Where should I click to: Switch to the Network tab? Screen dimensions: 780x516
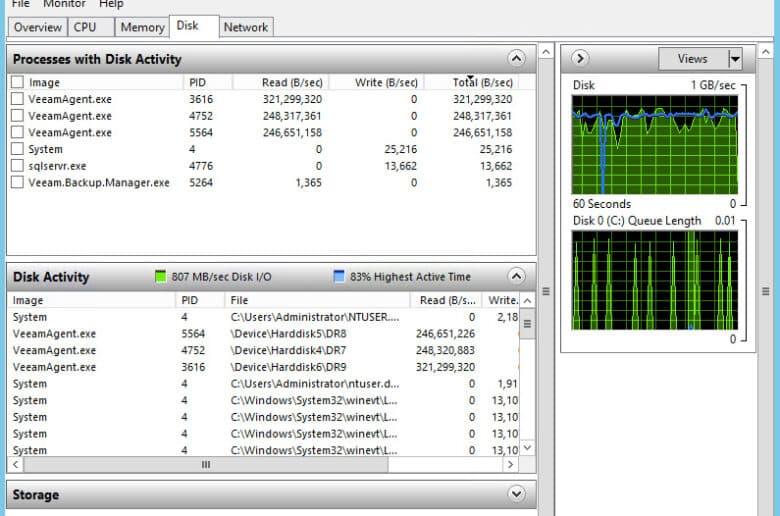click(246, 27)
